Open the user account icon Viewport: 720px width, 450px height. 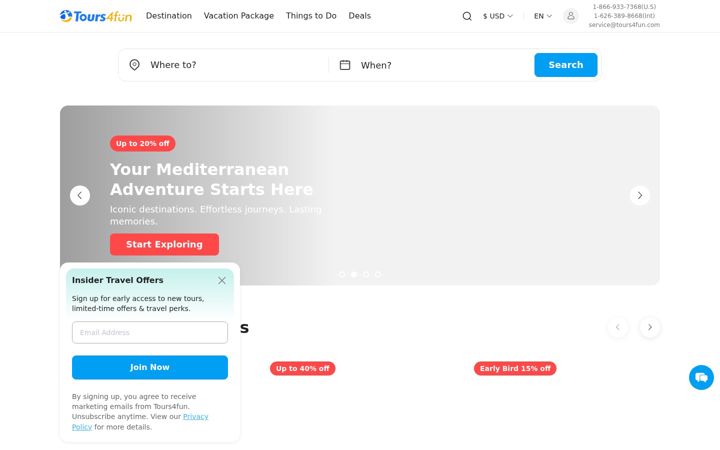point(571,16)
